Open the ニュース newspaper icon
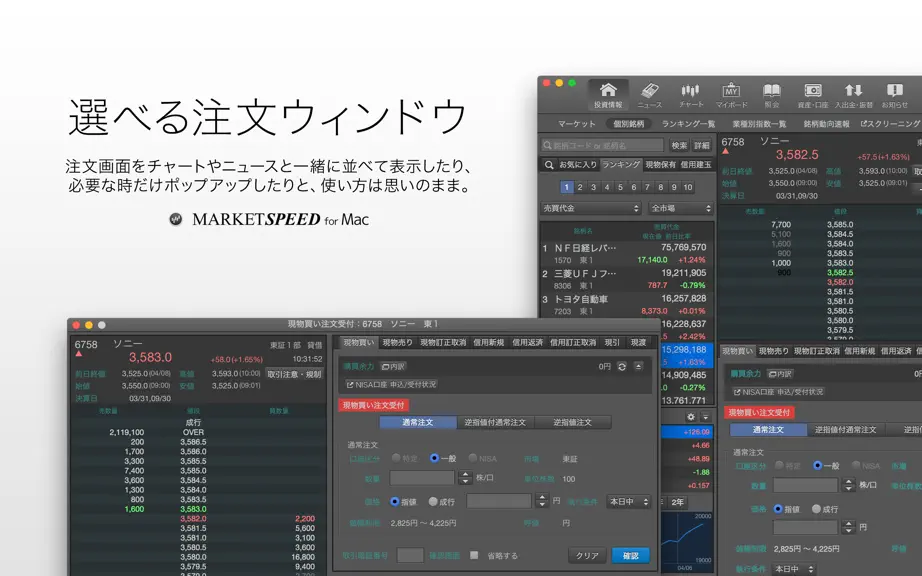This screenshot has width=922, height=576. pos(650,95)
